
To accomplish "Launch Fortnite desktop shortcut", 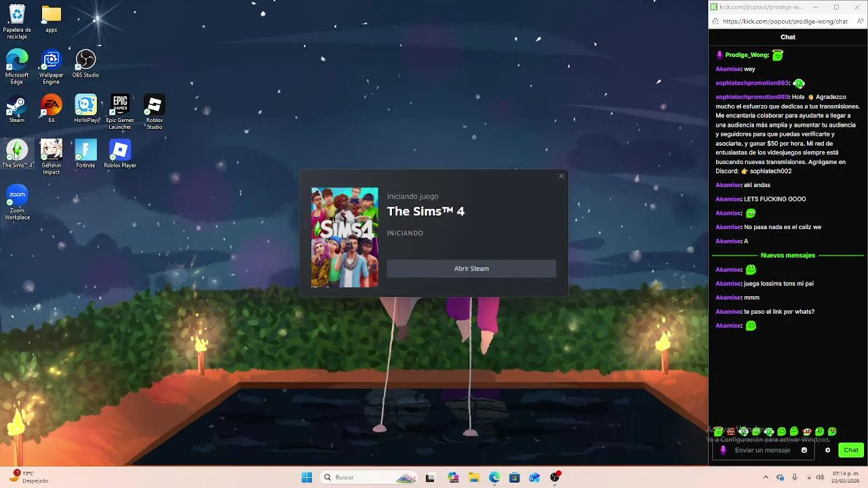I will (x=85, y=154).
